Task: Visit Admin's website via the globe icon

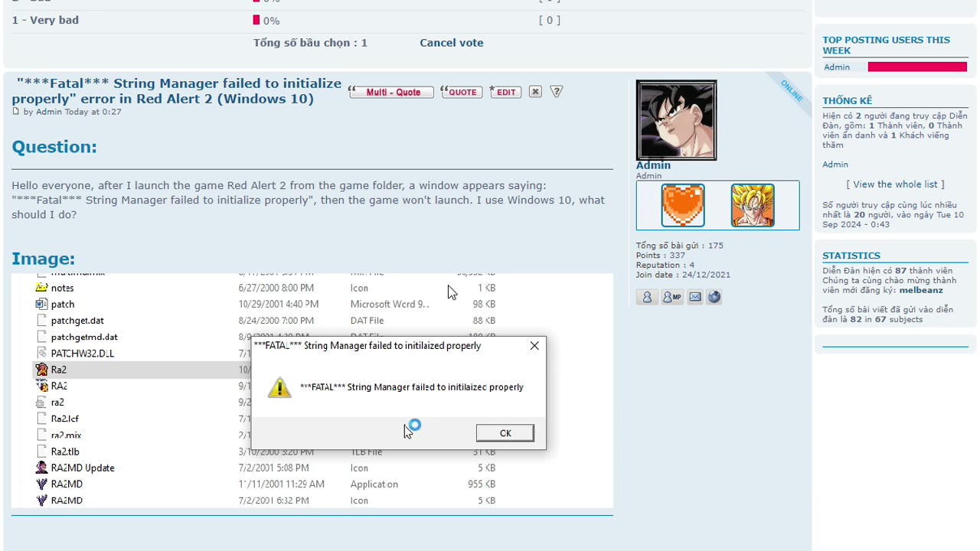Action: pyautogui.click(x=714, y=297)
